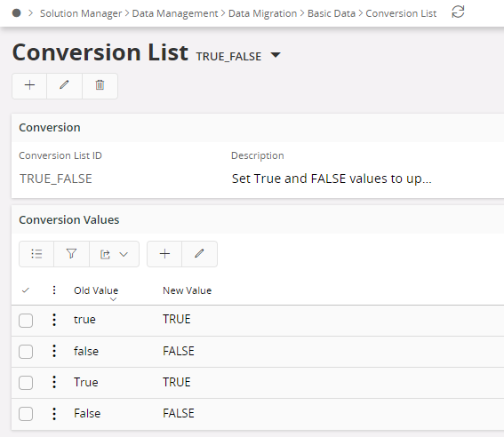This screenshot has height=437, width=504.
Task: Open the list view options icon
Action: (x=36, y=254)
